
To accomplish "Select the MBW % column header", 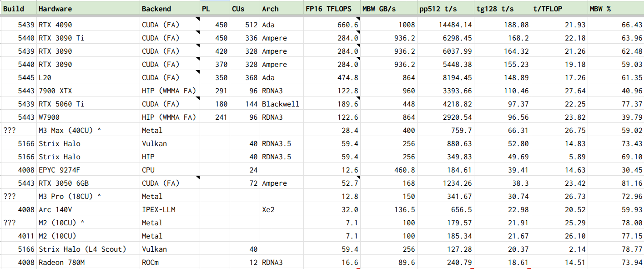I will coord(616,9).
